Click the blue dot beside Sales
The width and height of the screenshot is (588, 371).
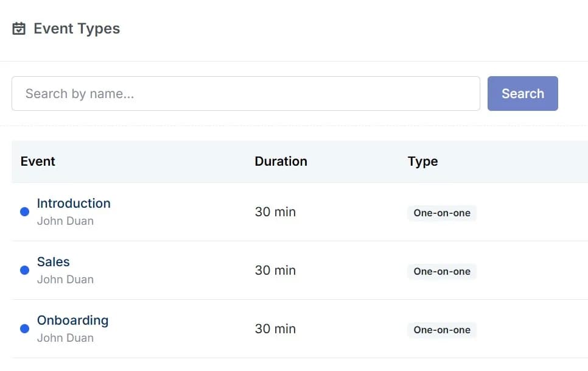pyautogui.click(x=25, y=270)
